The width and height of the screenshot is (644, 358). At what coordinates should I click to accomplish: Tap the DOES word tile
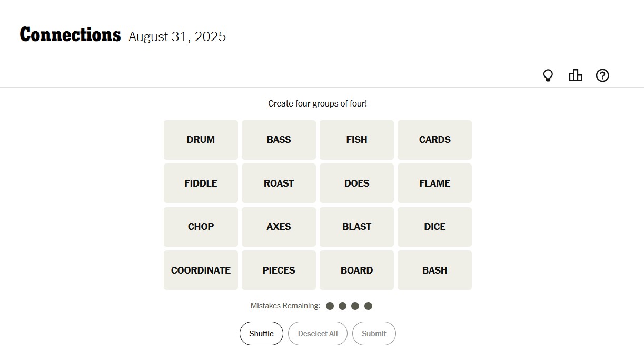coord(356,183)
